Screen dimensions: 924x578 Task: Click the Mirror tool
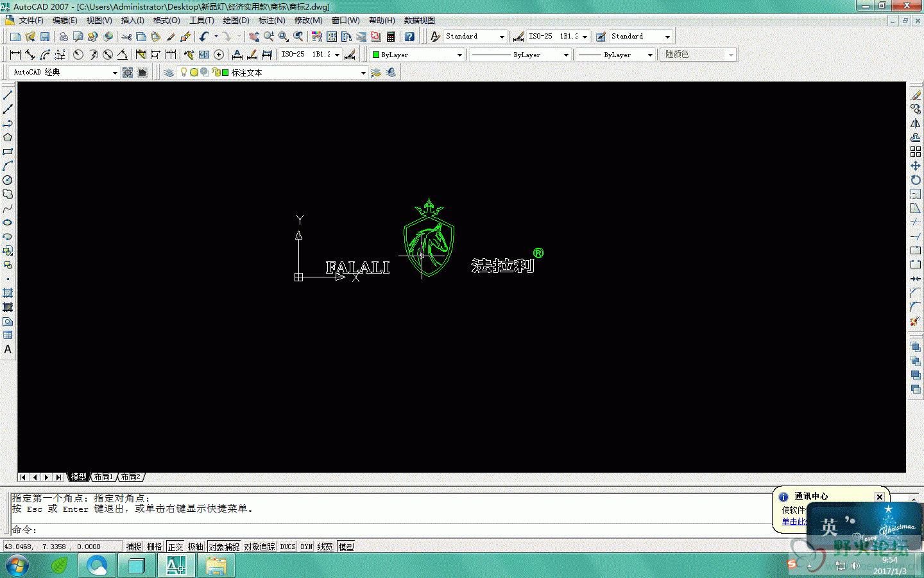(916, 123)
